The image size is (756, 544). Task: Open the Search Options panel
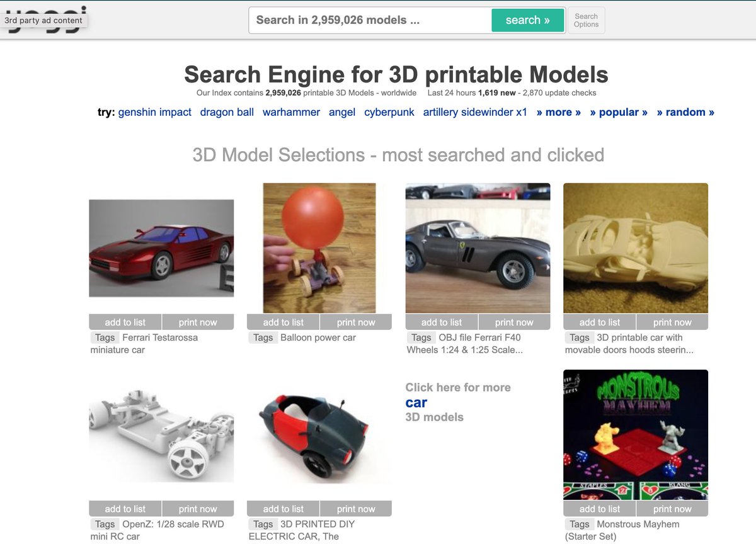[586, 20]
